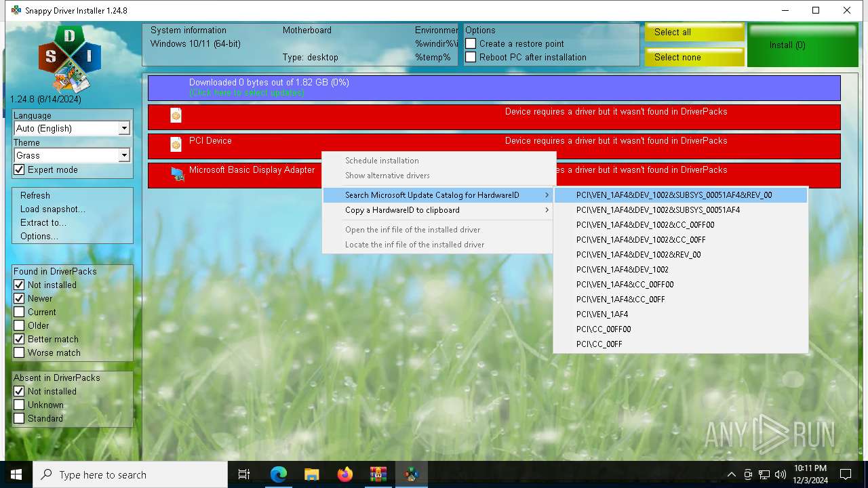Click the unnamed device driver icon in first red row

point(176,115)
